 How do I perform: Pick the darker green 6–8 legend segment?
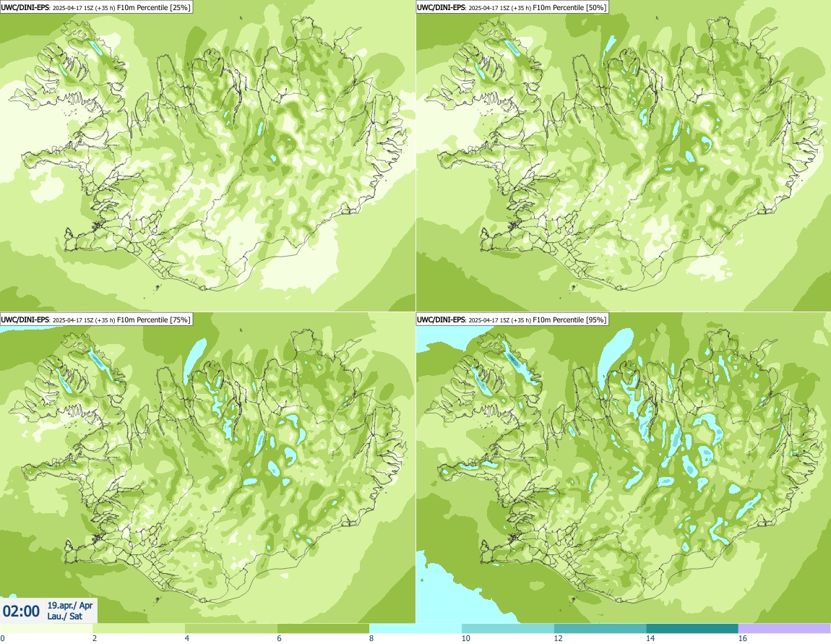323,629
